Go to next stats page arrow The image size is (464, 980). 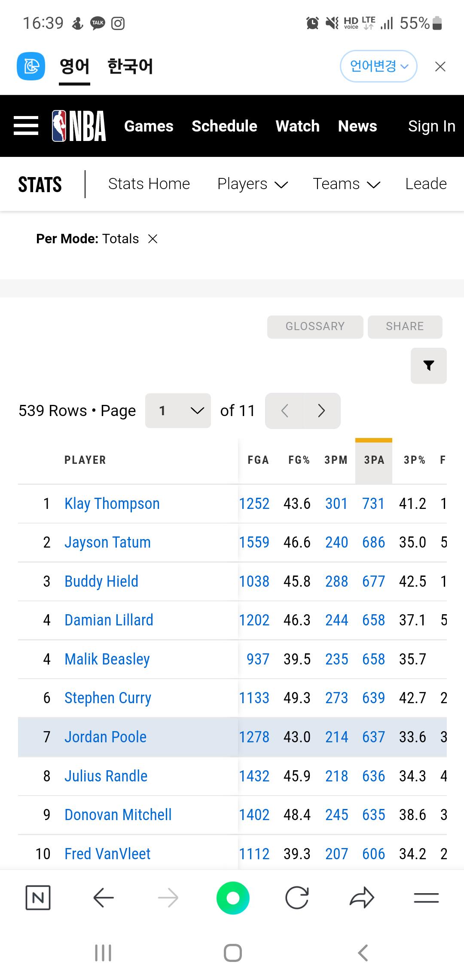(x=321, y=411)
